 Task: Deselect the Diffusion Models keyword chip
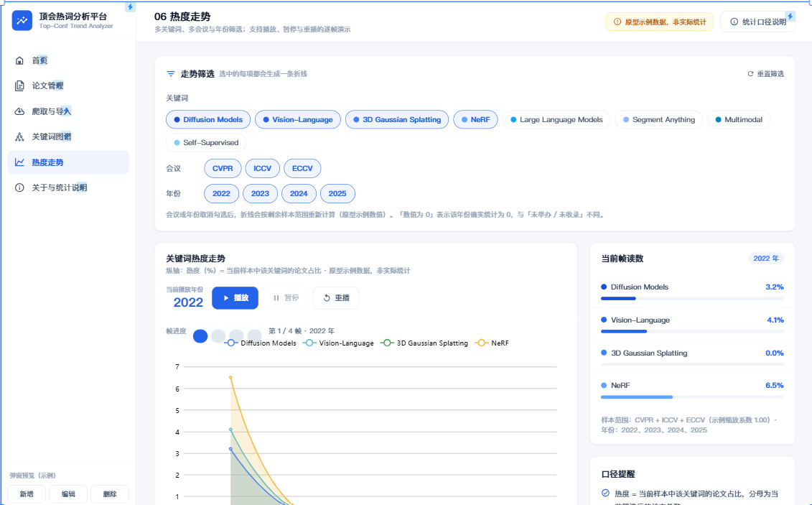208,120
